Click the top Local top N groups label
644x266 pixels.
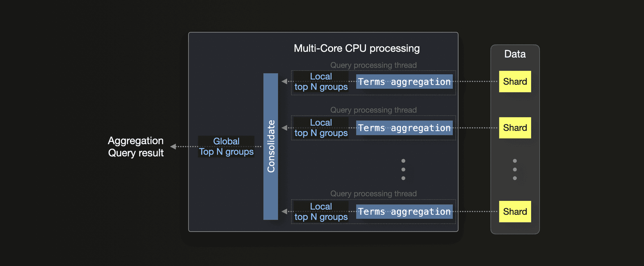(x=321, y=82)
